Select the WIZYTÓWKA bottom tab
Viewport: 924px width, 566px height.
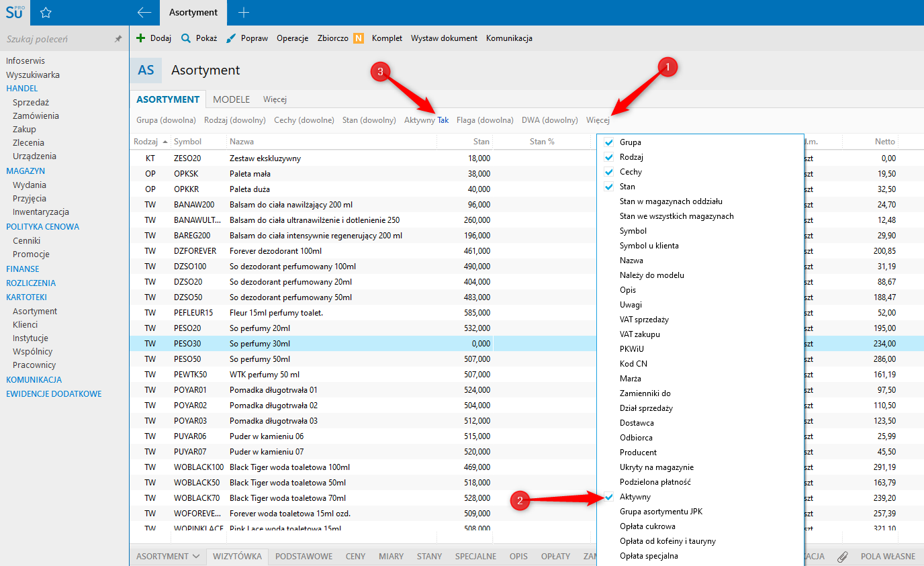pos(238,556)
